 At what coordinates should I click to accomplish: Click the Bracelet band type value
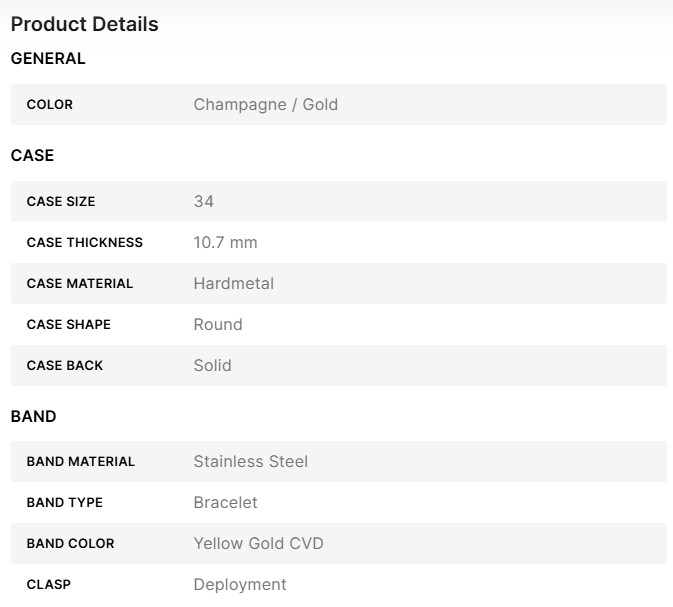point(225,503)
